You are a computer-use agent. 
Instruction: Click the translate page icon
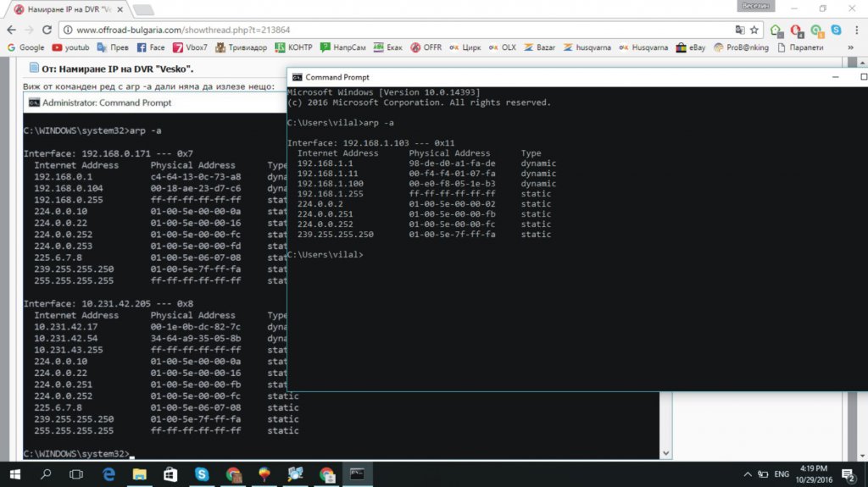pos(739,30)
